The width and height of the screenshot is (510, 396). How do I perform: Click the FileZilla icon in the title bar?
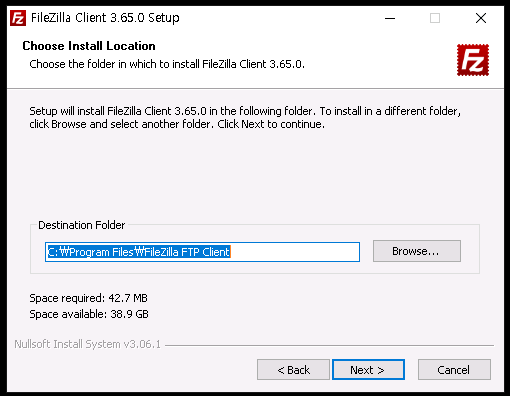pos(18,18)
